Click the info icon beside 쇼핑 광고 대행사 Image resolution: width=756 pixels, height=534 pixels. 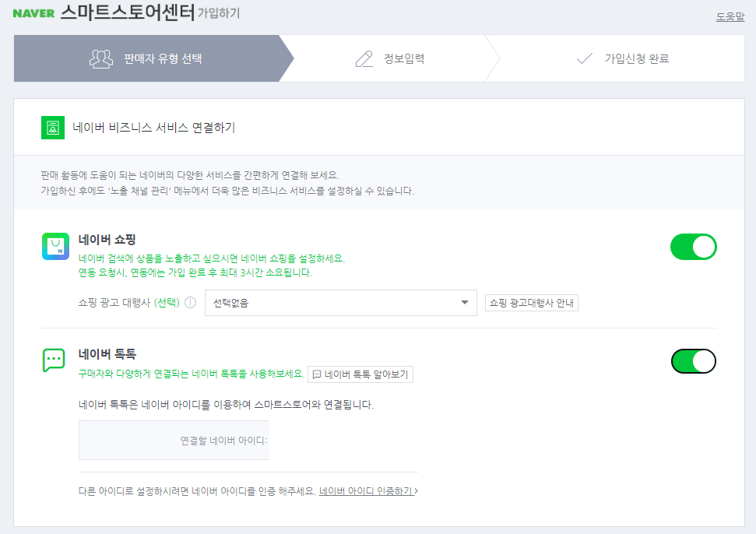click(191, 303)
